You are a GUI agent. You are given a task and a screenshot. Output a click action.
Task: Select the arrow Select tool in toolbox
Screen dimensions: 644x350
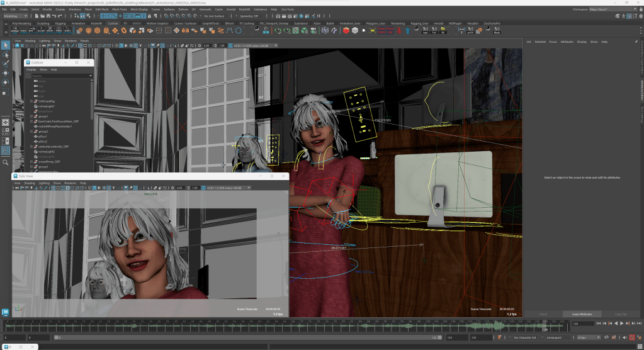[x=6, y=45]
